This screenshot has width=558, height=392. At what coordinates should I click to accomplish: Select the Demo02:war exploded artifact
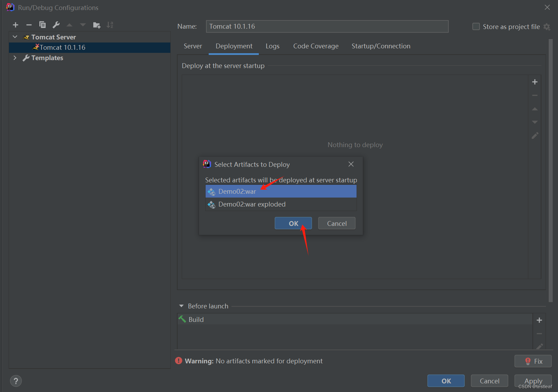(x=281, y=204)
